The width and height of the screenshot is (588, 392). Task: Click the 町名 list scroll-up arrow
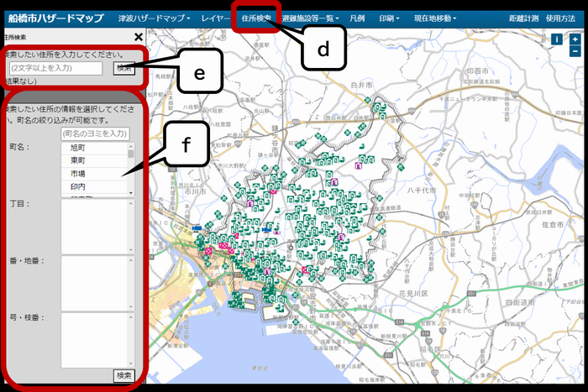click(131, 146)
